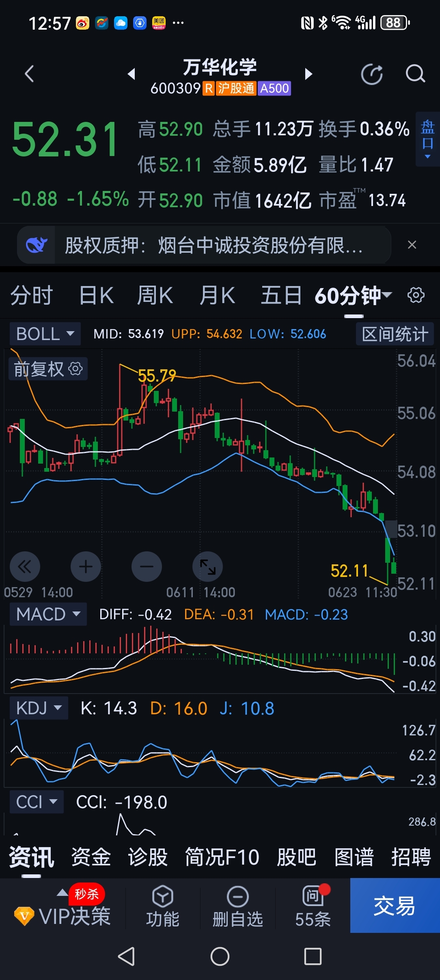The image size is (440, 980).
Task: Tap the orange R margin tag
Action: (209, 88)
